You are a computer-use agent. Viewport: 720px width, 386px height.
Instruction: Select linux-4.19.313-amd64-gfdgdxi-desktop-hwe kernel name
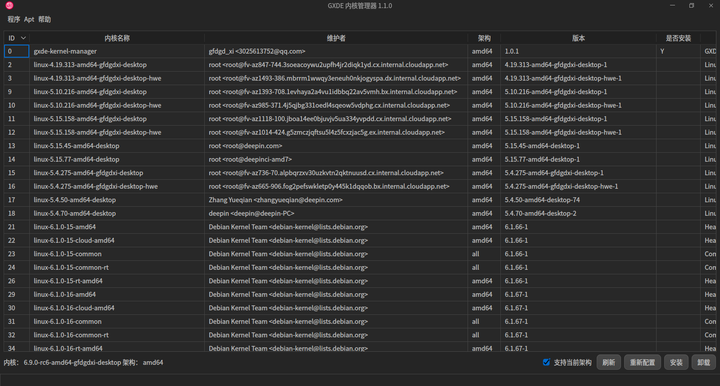click(97, 78)
